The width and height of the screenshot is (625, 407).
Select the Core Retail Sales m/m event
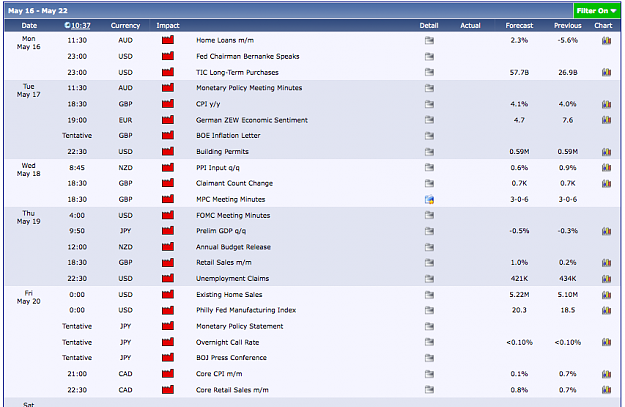tap(232, 390)
